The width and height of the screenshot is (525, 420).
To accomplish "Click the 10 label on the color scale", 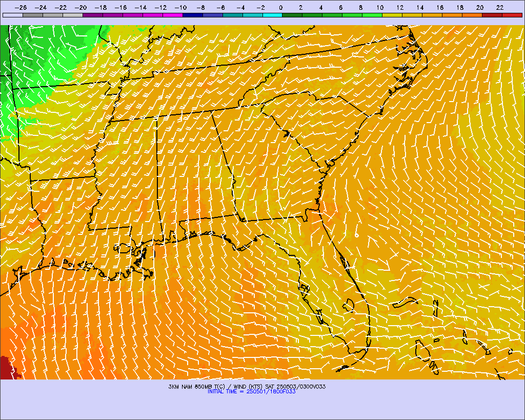I will 380,8.
